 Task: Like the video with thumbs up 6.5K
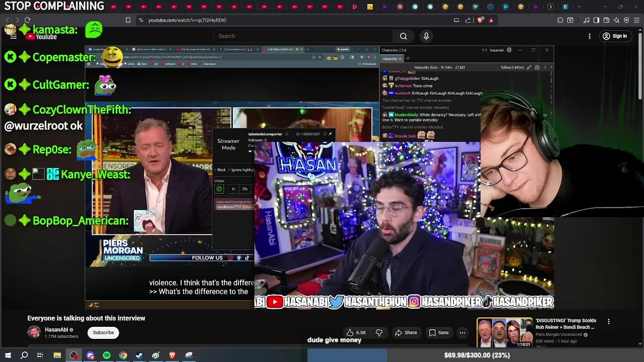pyautogui.click(x=356, y=332)
